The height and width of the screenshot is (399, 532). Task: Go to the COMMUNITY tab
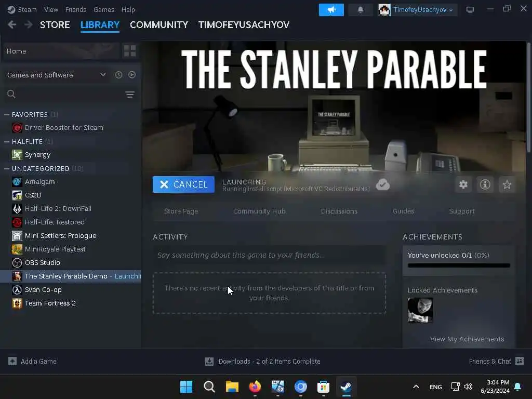pyautogui.click(x=159, y=25)
